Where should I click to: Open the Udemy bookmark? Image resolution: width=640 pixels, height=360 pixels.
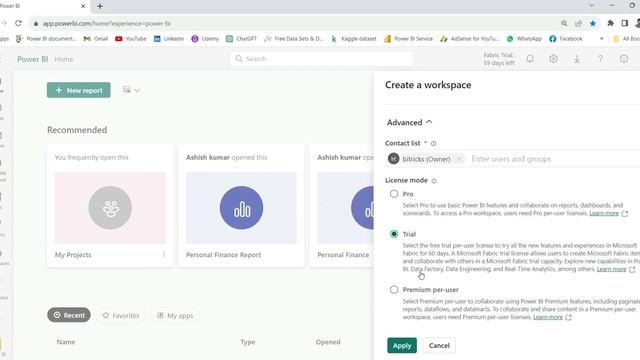click(x=205, y=39)
